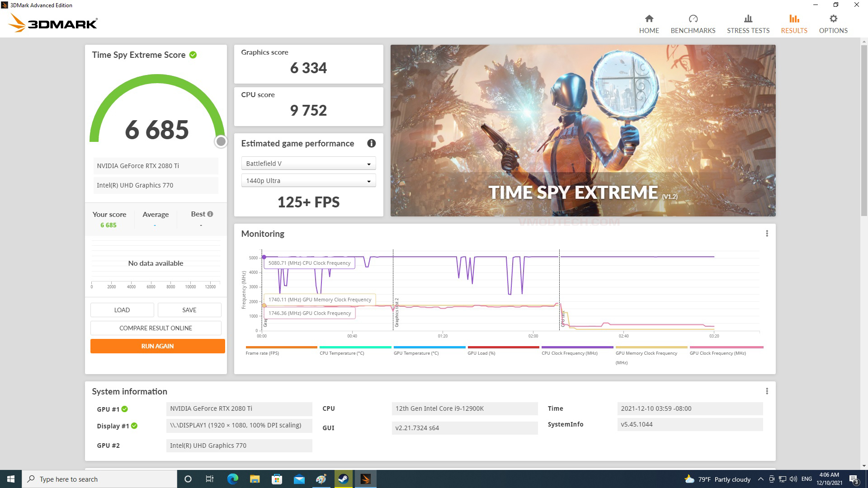Expand the 1440p Ultra resolution dropdown
Image resolution: width=868 pixels, height=488 pixels.
pos(308,181)
